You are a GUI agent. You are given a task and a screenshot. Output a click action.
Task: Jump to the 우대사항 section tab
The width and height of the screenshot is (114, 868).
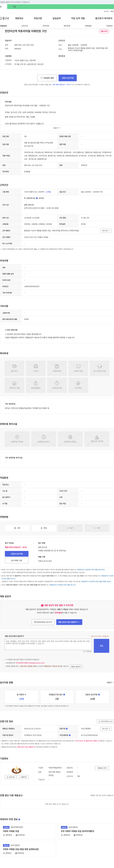click(x=46, y=26)
